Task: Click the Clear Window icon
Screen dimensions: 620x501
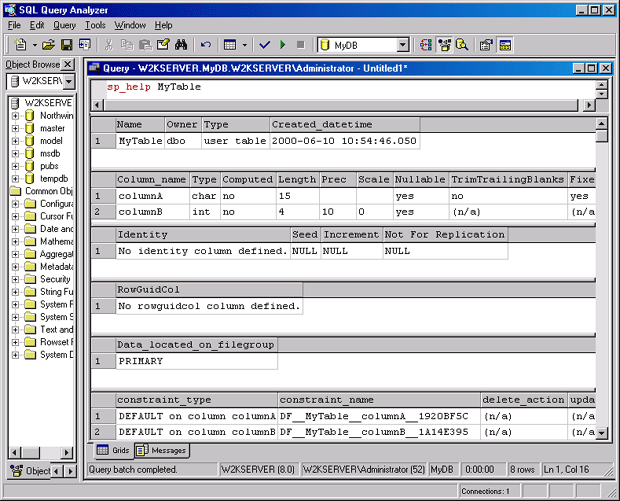Action: tap(163, 45)
